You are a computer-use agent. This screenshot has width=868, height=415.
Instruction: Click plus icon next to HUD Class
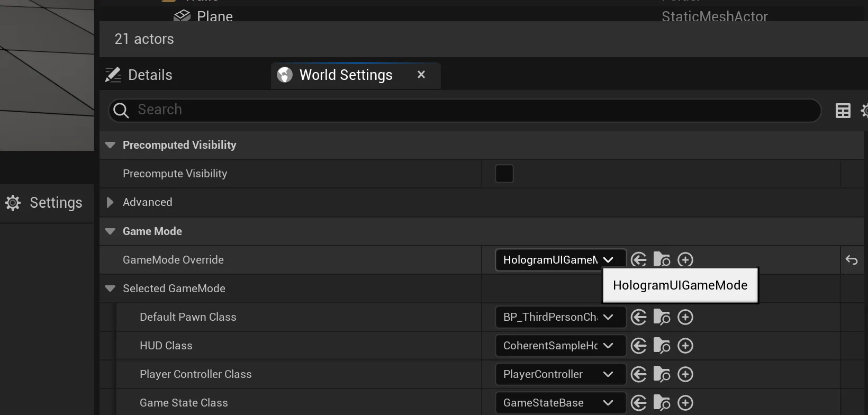coord(685,346)
